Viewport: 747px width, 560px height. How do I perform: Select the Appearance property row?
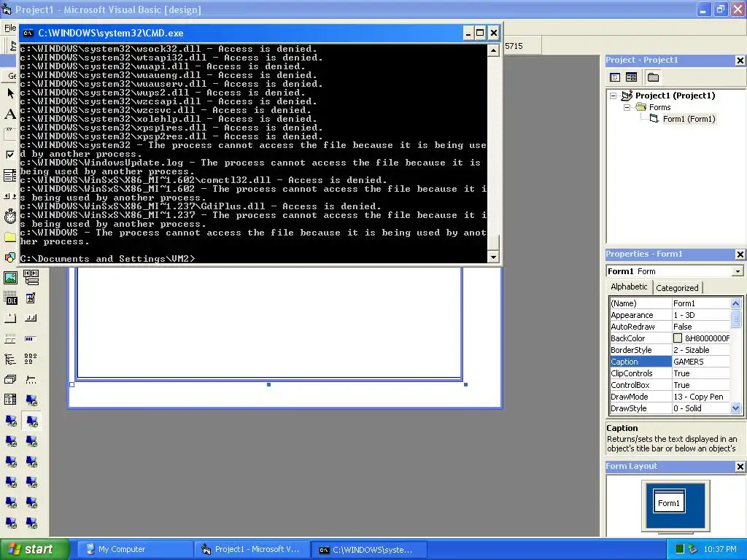pos(670,315)
